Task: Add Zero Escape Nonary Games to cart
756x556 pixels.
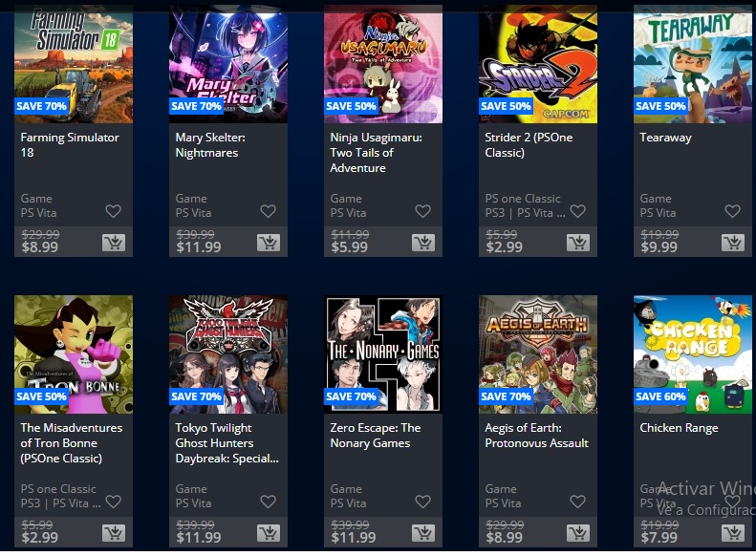Action: click(423, 533)
